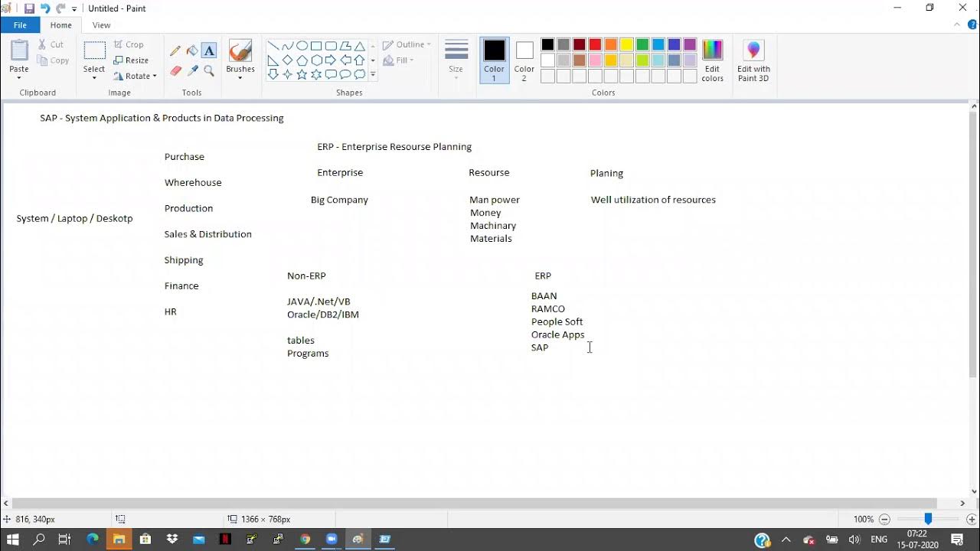Click the zoom slider handle
The width and height of the screenshot is (980, 551).
point(928,519)
